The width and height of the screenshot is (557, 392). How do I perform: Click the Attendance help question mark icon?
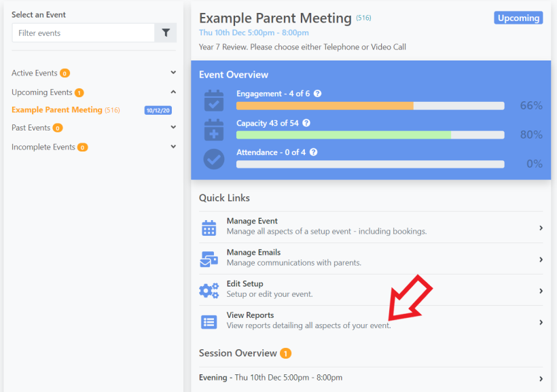pyautogui.click(x=313, y=152)
